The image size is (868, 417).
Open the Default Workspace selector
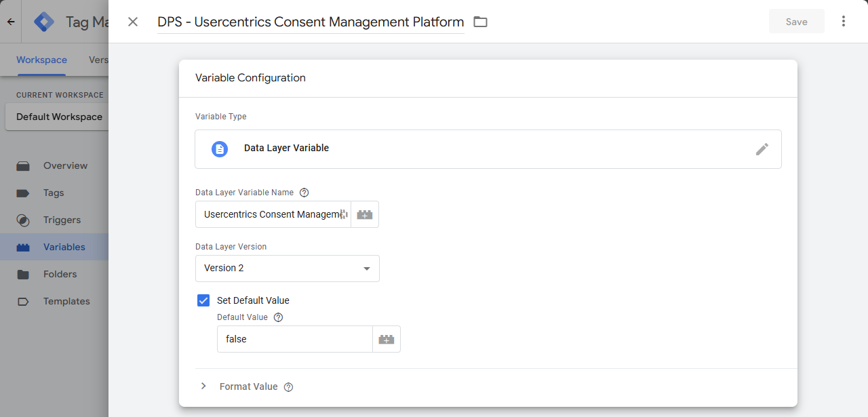(x=57, y=117)
